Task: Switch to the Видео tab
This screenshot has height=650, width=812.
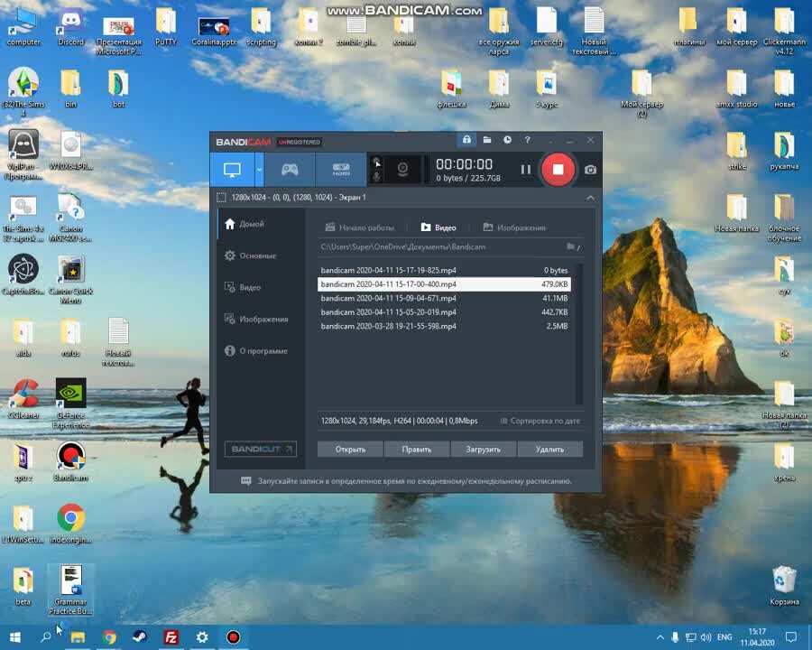Action: (x=438, y=227)
